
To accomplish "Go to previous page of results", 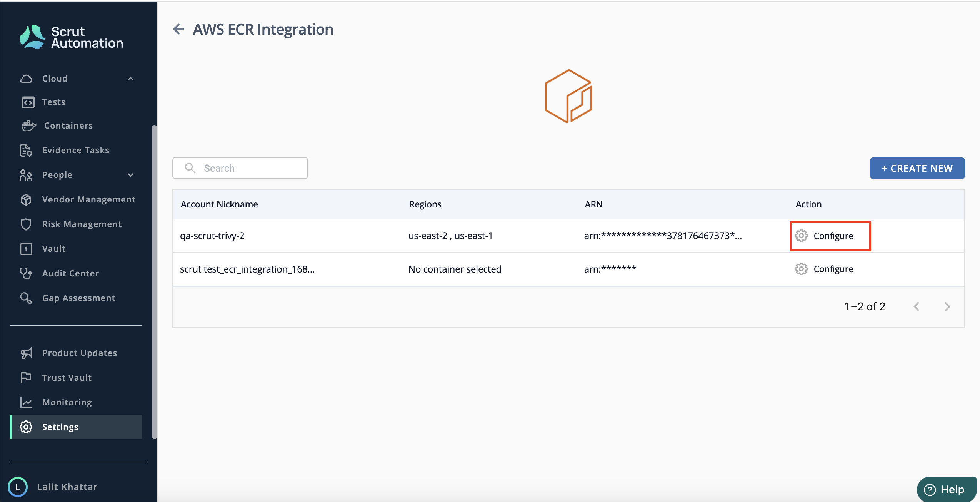I will tap(917, 306).
